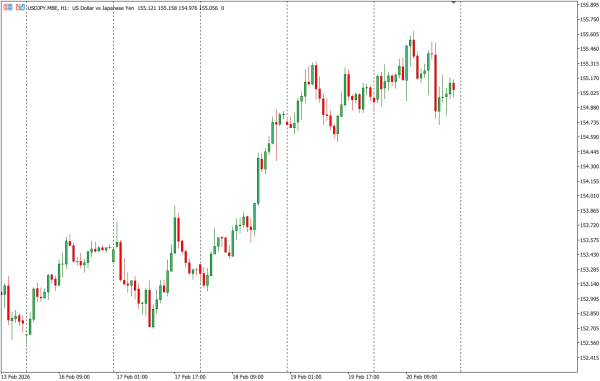This screenshot has height=381, width=600.
Task: Click the '17 Feb 01:00' time label
Action: [x=132, y=377]
